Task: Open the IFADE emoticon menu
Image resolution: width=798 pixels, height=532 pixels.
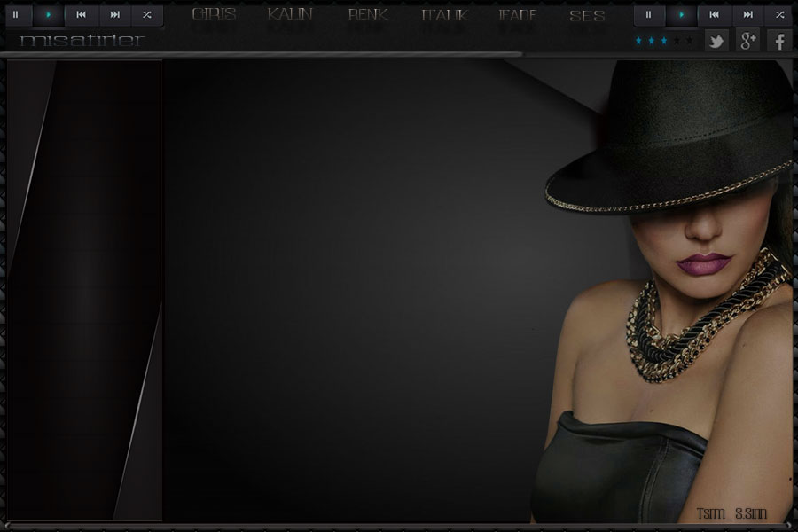Action: tap(517, 15)
